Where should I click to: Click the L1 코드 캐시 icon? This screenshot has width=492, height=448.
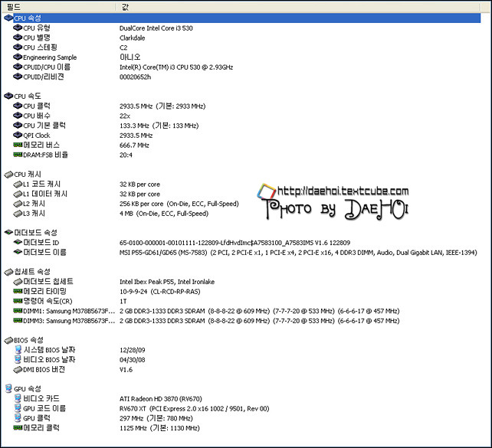(18, 184)
